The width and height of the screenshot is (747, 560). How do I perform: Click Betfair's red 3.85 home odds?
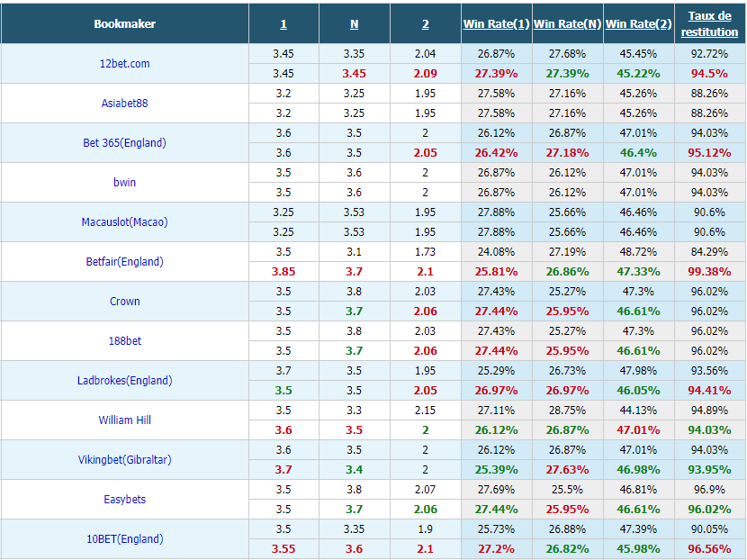283,271
